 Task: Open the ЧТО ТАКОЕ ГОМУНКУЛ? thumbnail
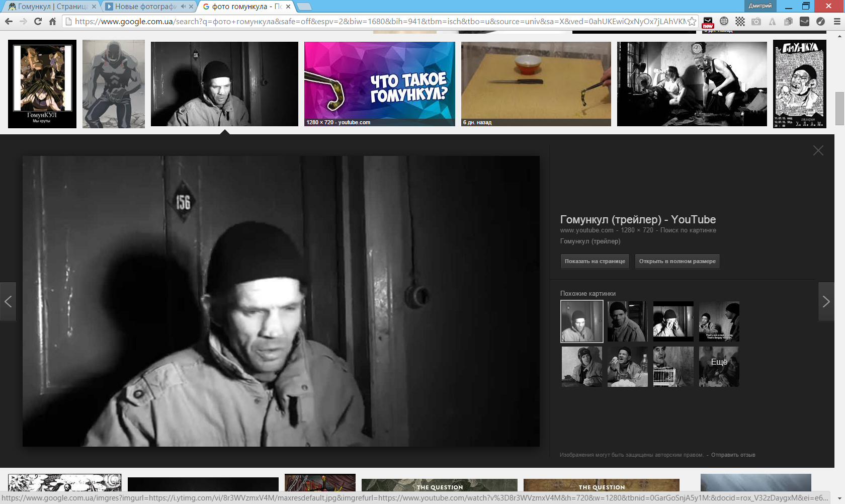coord(380,84)
